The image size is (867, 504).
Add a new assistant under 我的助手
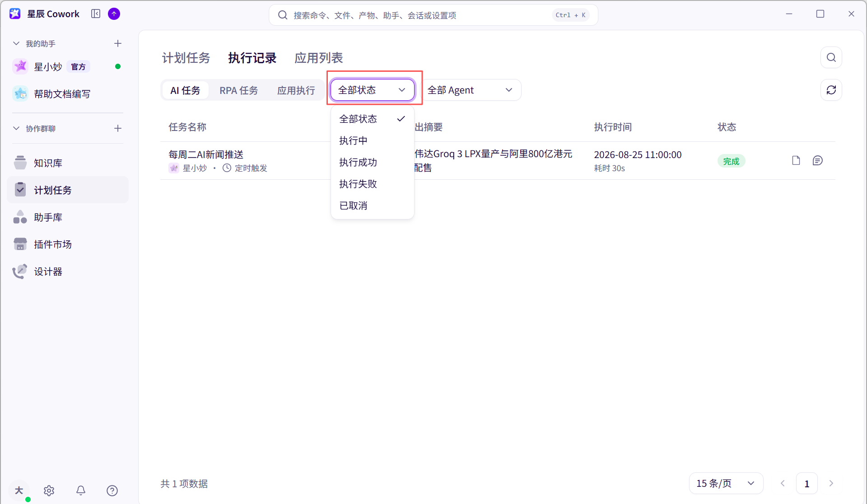click(x=118, y=43)
